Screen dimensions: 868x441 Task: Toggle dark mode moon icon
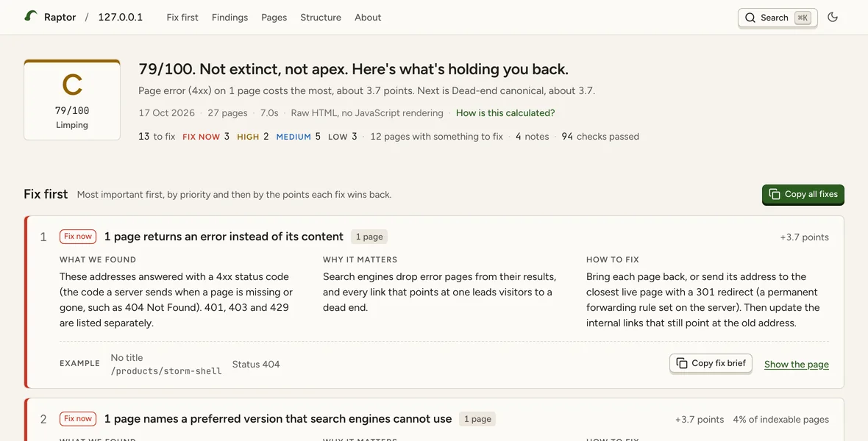[833, 17]
